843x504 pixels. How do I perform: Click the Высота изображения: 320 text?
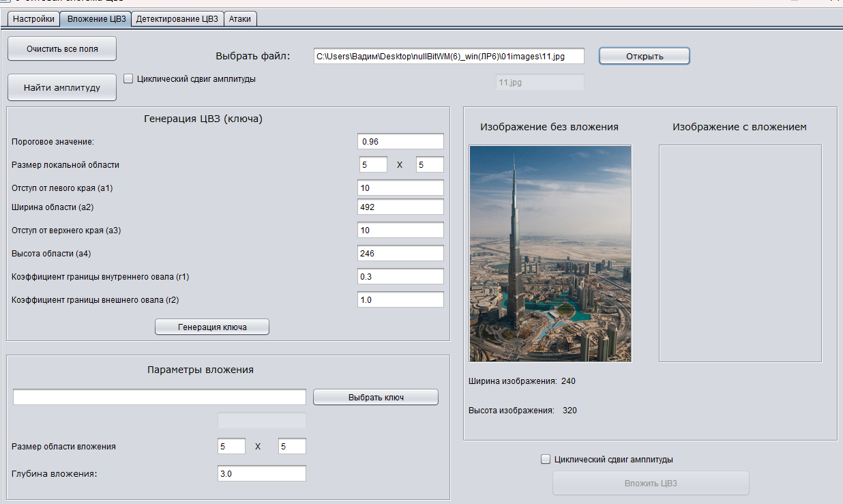tap(522, 411)
